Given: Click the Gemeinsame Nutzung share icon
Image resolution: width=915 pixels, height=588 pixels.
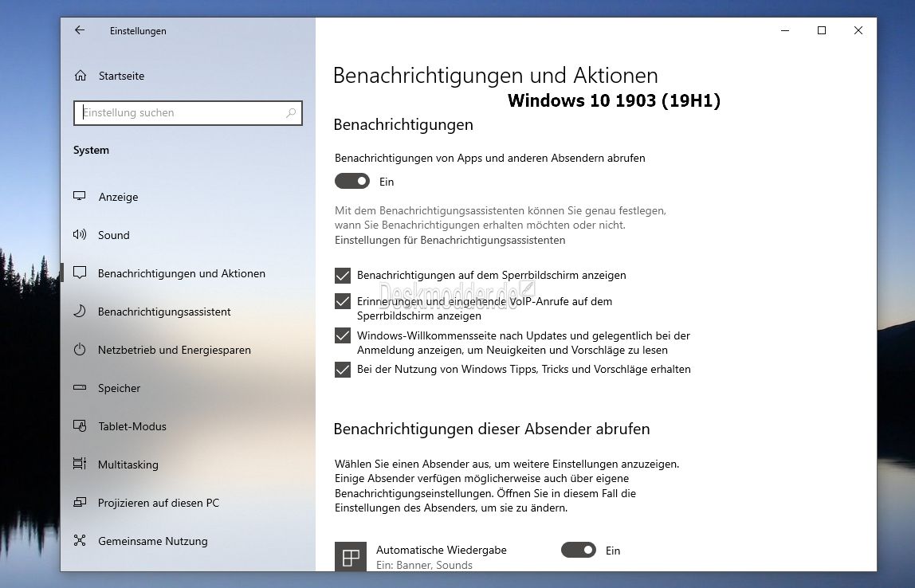Looking at the screenshot, I should (80, 540).
